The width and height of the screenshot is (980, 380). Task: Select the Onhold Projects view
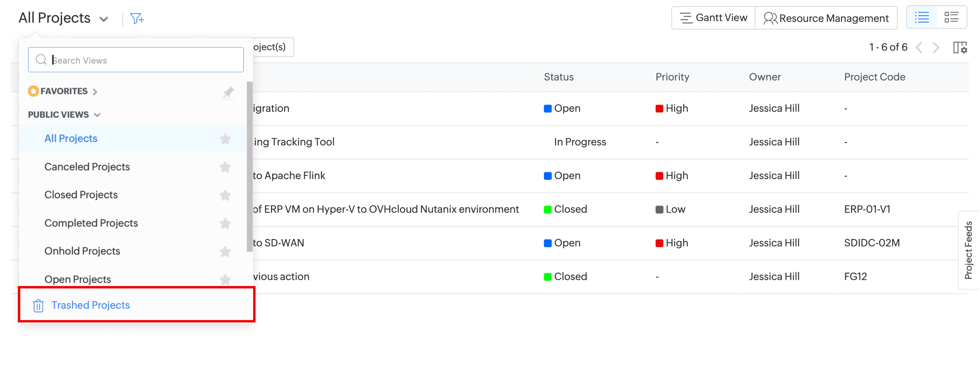[82, 251]
